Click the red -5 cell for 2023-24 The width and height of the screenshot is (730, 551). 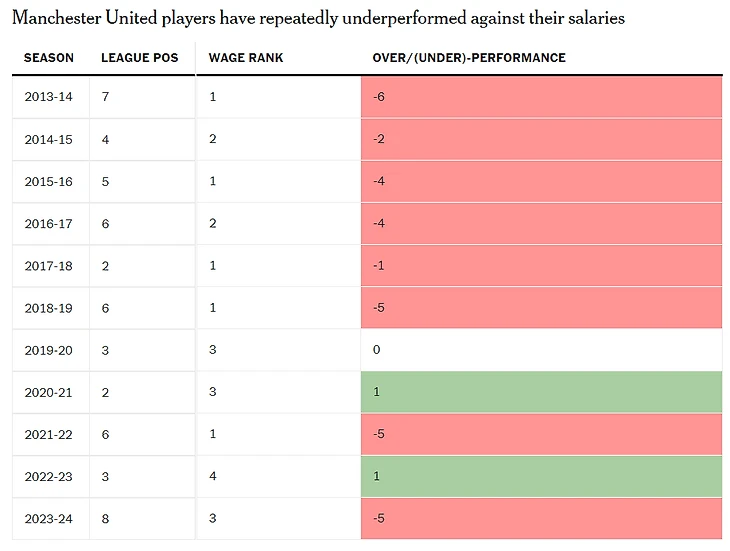[541, 519]
